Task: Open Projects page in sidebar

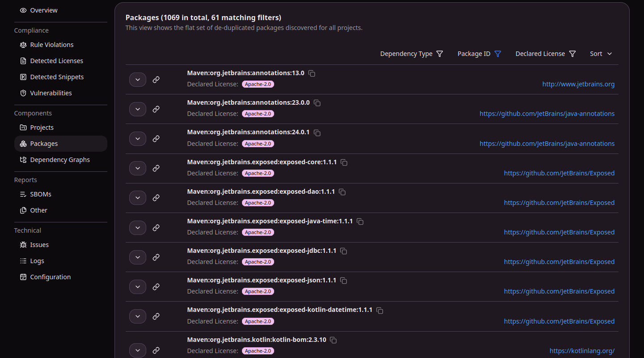Action: click(61, 128)
